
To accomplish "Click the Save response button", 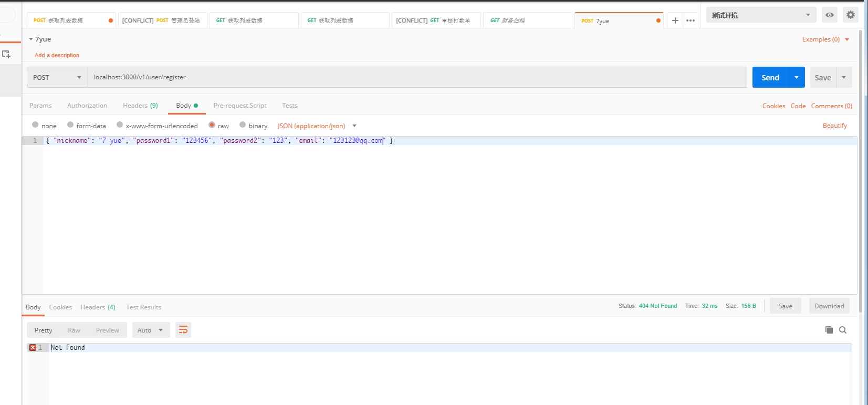I will tap(786, 306).
